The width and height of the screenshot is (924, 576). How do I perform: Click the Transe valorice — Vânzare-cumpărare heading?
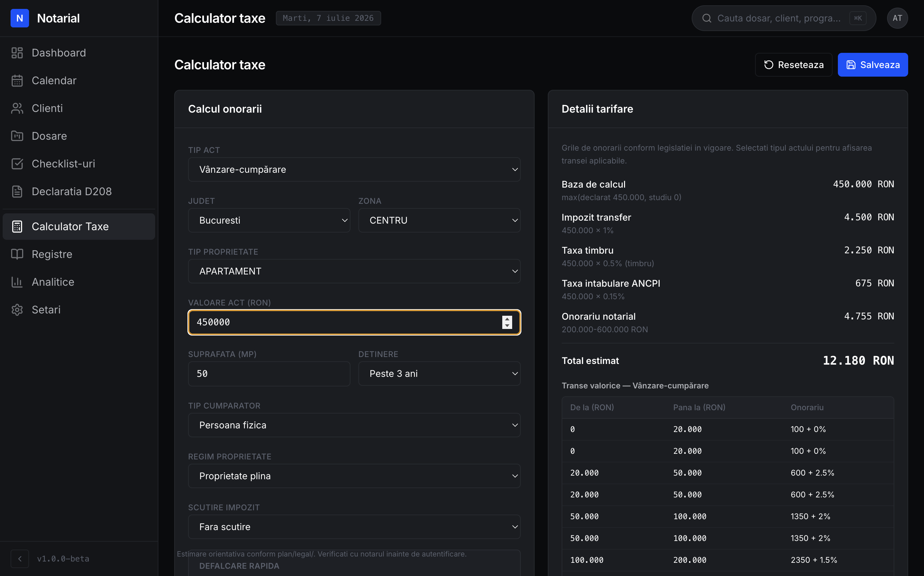(x=635, y=385)
